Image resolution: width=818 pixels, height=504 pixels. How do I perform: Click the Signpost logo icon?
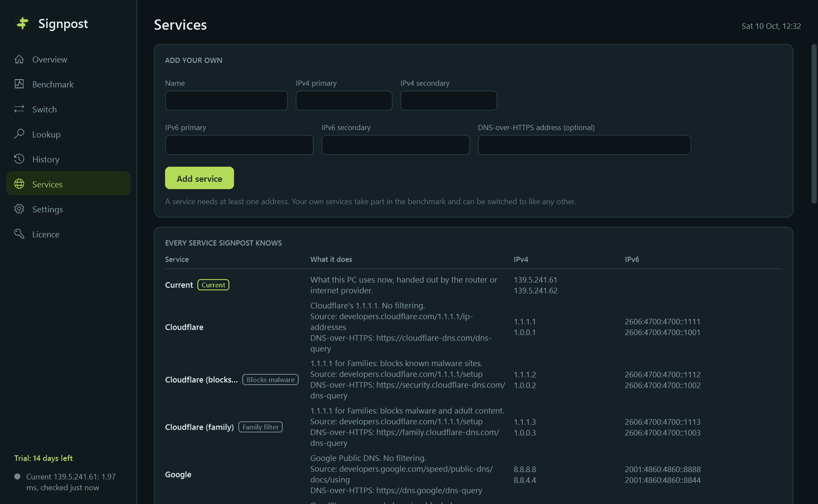(22, 23)
